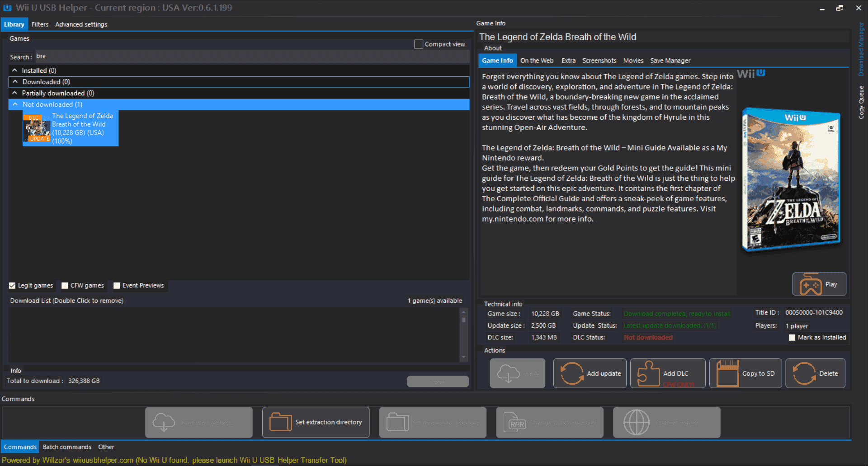Viewport: 868px width, 466px height.
Task: Switch to the Library tab
Action: 14,24
